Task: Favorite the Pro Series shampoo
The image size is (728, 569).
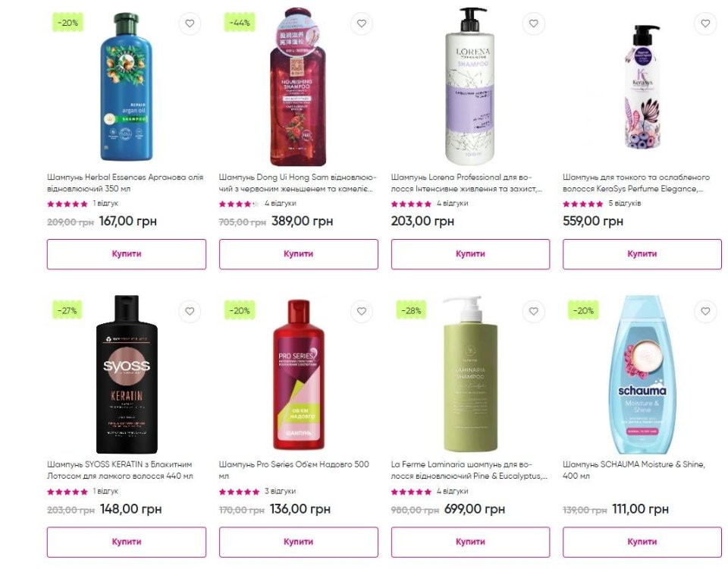Action: coord(362,311)
